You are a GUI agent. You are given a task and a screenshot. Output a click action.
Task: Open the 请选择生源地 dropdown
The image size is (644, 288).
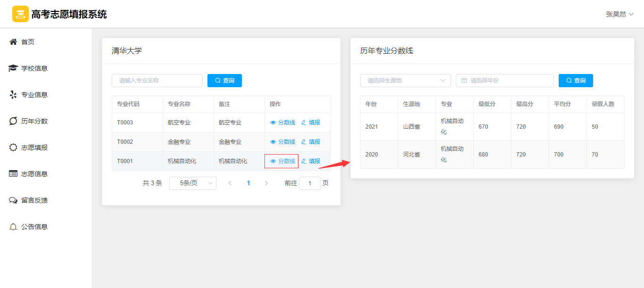click(x=405, y=81)
